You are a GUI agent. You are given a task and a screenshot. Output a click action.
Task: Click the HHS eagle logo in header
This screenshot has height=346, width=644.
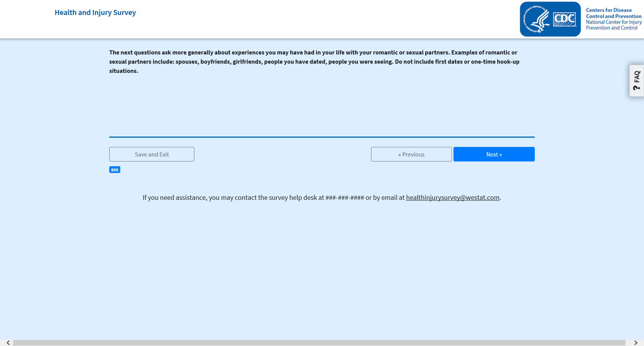click(x=537, y=19)
